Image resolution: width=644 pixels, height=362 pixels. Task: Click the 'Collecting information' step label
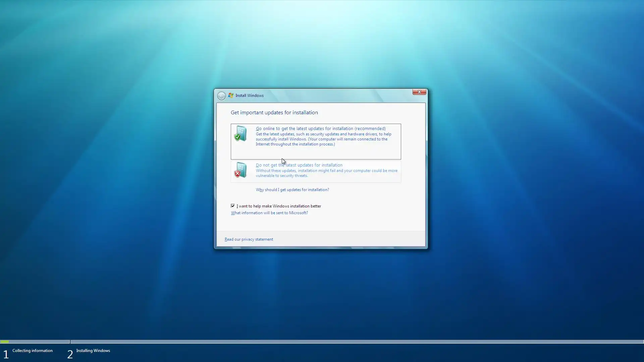(33, 351)
